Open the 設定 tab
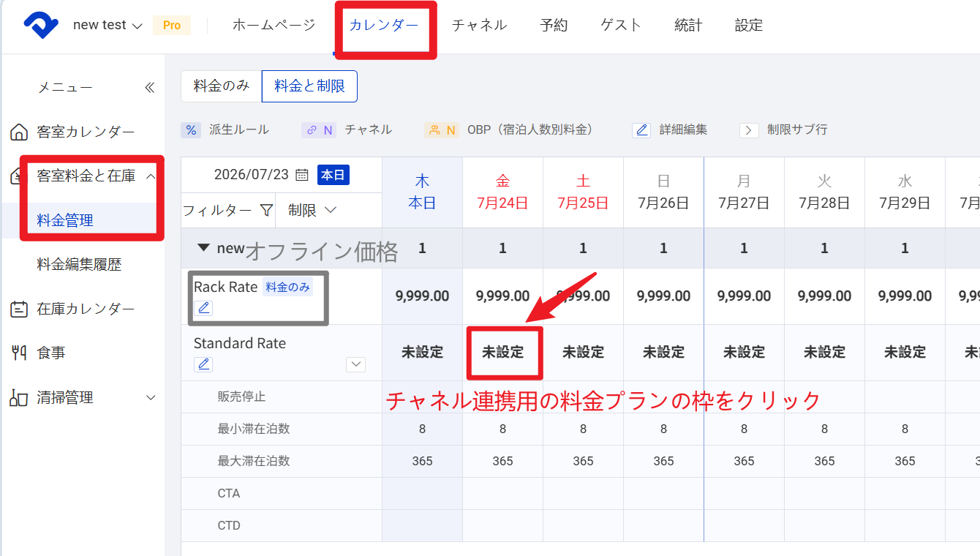980x556 pixels. 749,25
